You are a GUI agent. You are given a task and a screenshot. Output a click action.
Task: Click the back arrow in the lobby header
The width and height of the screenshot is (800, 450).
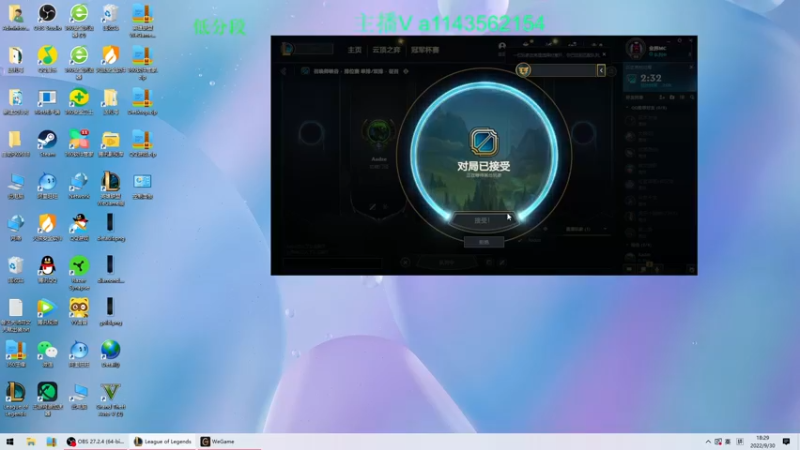click(x=284, y=71)
